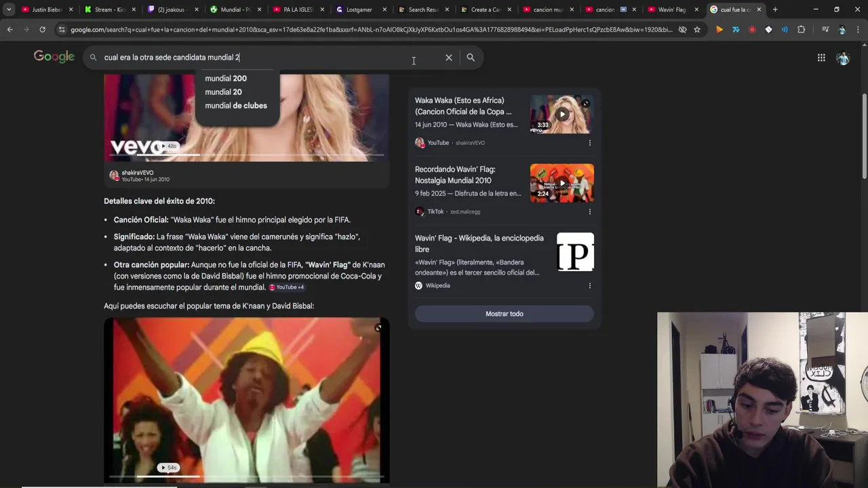Play the Waka Waka video thumbnail
This screenshot has height=488, width=868.
tap(561, 114)
